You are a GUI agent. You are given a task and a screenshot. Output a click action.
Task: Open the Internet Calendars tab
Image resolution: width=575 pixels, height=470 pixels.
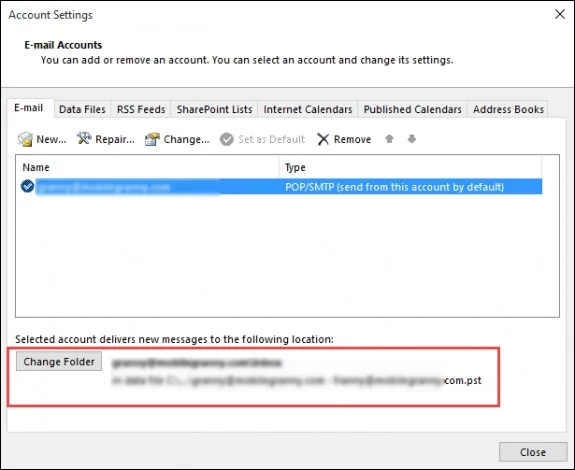308,109
